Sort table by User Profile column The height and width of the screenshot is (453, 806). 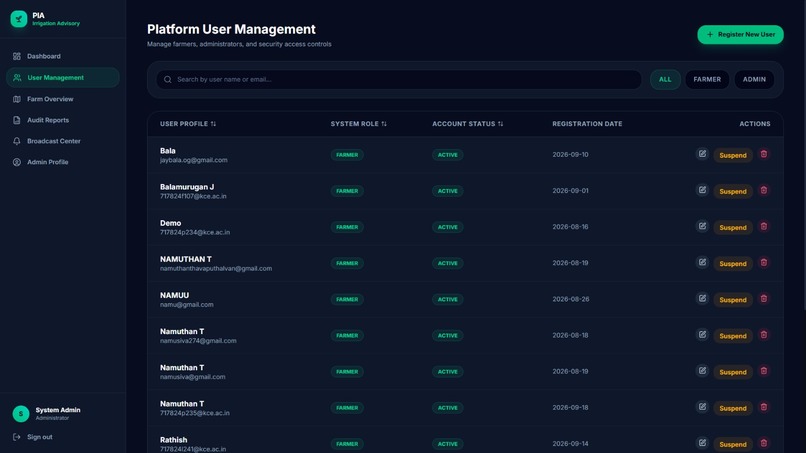pyautogui.click(x=188, y=124)
